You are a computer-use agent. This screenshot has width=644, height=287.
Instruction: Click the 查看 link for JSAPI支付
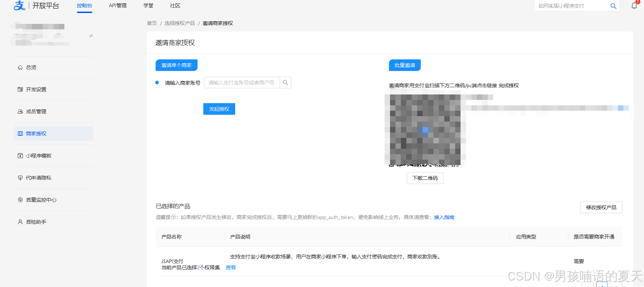[231, 267]
